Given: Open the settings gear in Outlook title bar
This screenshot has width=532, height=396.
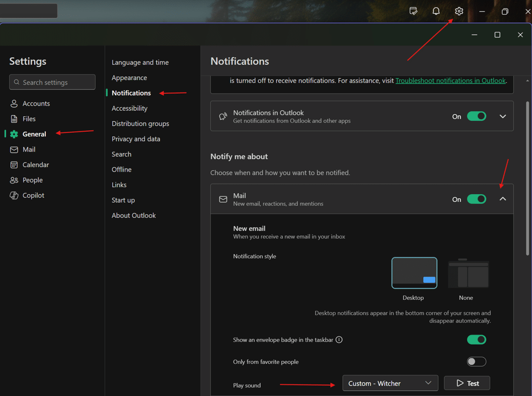Looking at the screenshot, I should 459,11.
